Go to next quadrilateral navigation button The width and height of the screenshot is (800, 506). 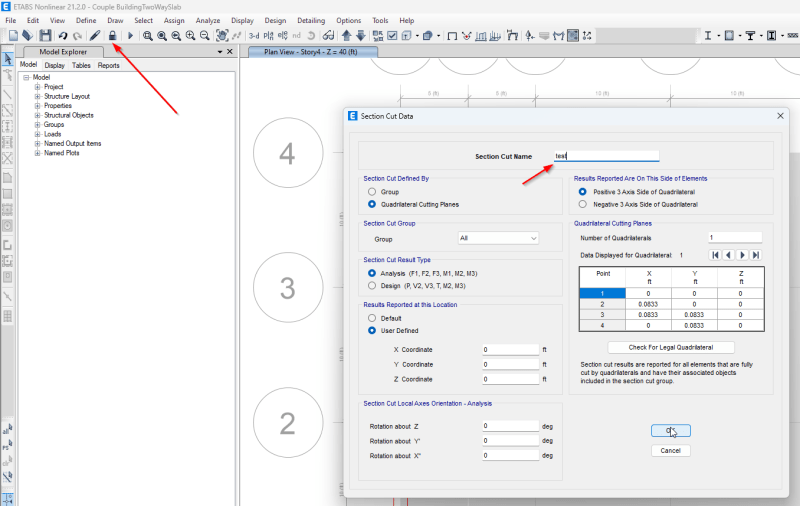tap(742, 255)
